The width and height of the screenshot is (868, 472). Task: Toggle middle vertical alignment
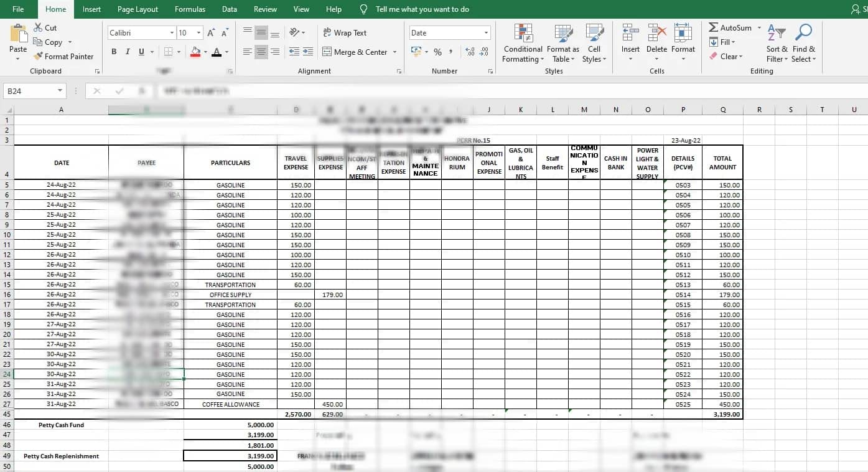pyautogui.click(x=261, y=32)
